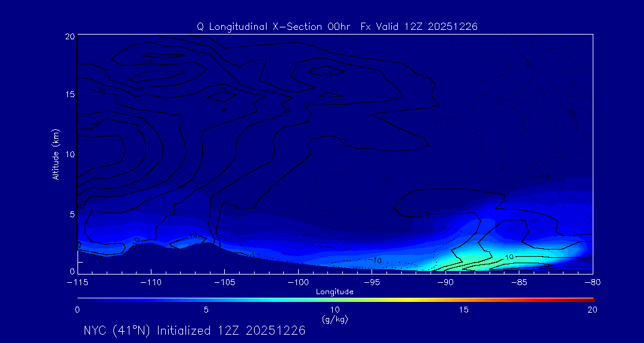Click the "Longitude" horizontal axis label
The height and width of the screenshot is (343, 644).
tap(335, 292)
